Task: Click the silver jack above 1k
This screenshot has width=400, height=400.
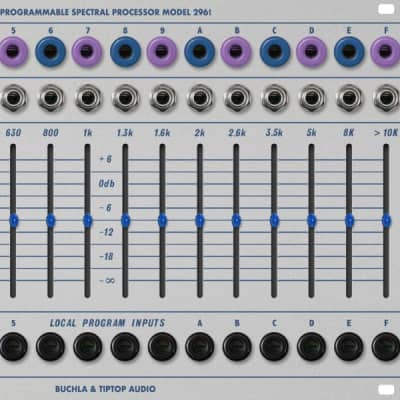Action: [88, 98]
